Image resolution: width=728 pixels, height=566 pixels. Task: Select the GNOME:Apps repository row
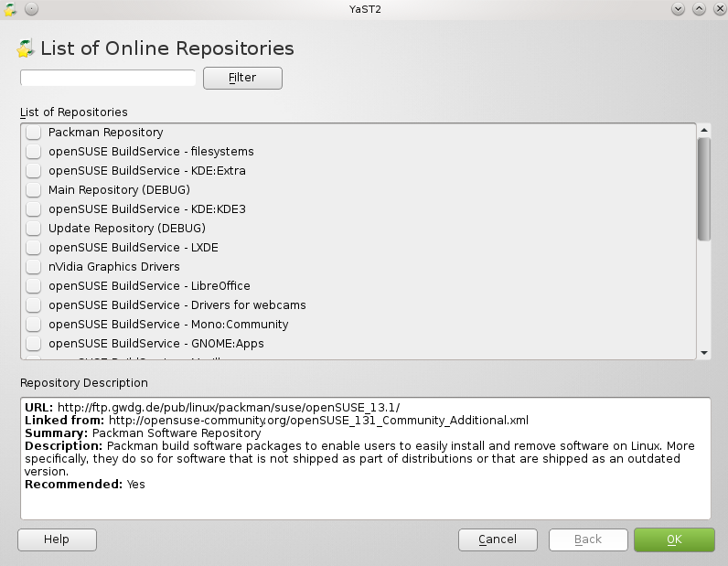click(155, 344)
